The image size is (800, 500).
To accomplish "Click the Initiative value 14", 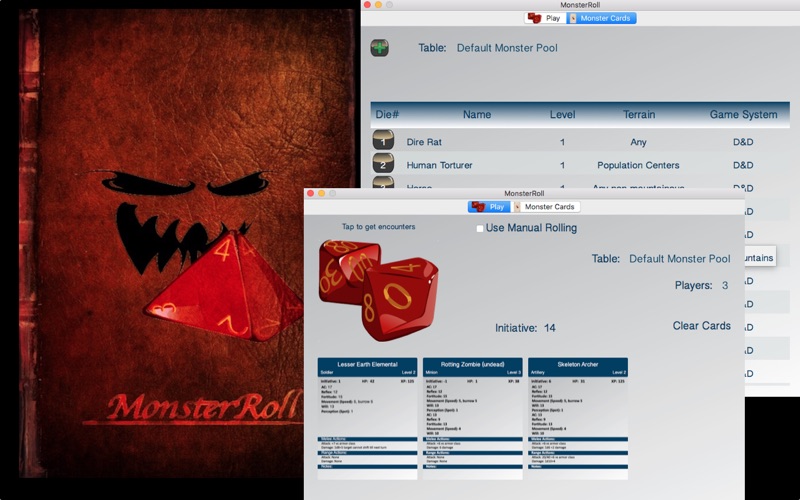I will 549,328.
